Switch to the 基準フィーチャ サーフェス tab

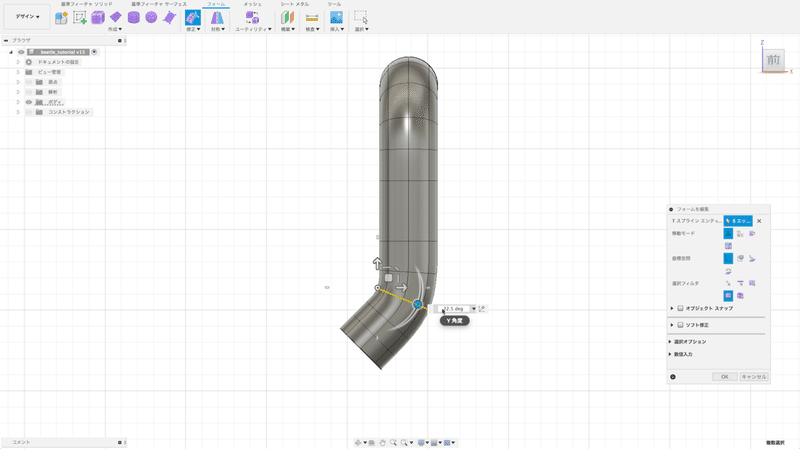pos(159,4)
